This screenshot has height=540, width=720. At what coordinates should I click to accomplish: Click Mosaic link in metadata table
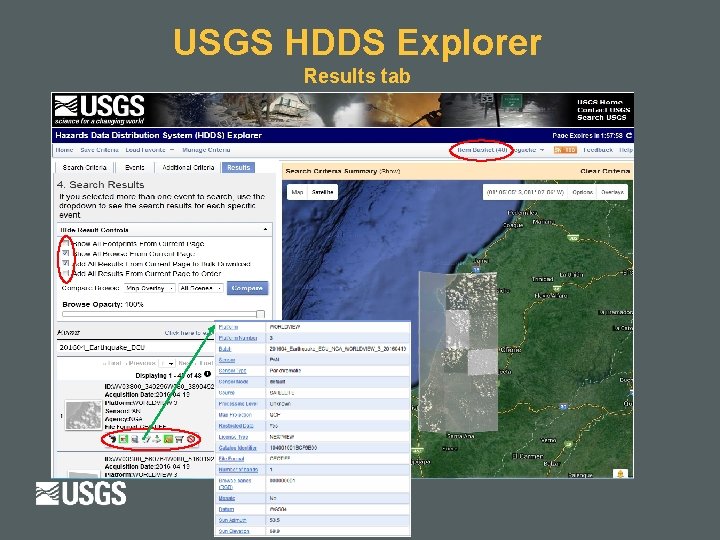[x=227, y=498]
